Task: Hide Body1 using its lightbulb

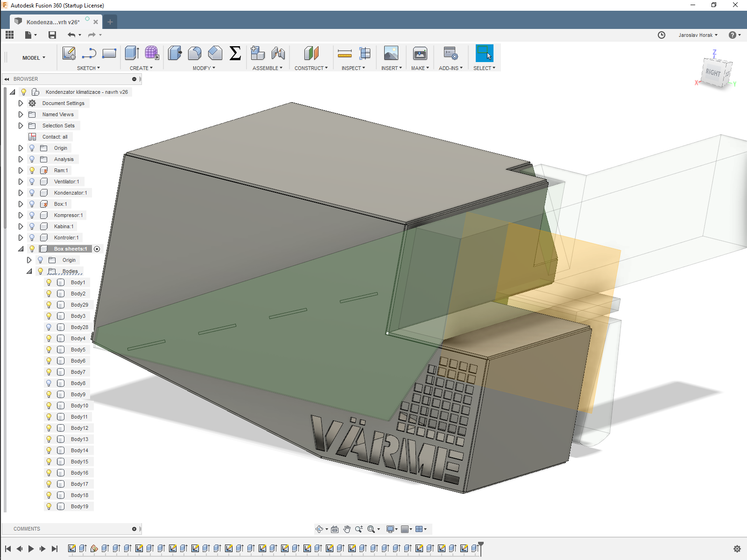Action: (49, 282)
